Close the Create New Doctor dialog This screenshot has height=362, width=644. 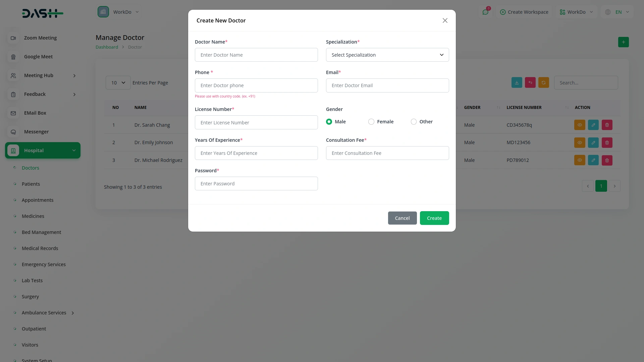(445, 21)
